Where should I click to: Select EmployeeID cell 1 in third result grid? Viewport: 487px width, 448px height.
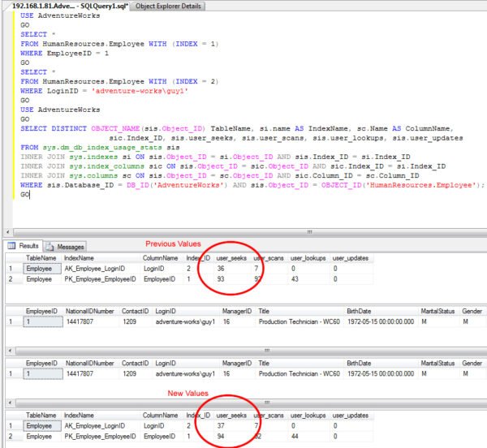click(43, 374)
